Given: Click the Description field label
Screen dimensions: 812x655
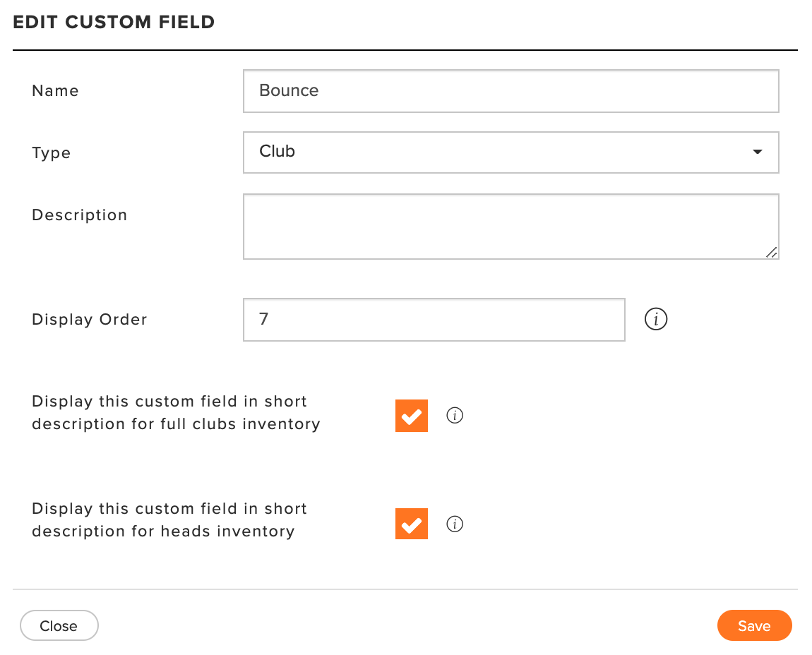Looking at the screenshot, I should click(80, 215).
